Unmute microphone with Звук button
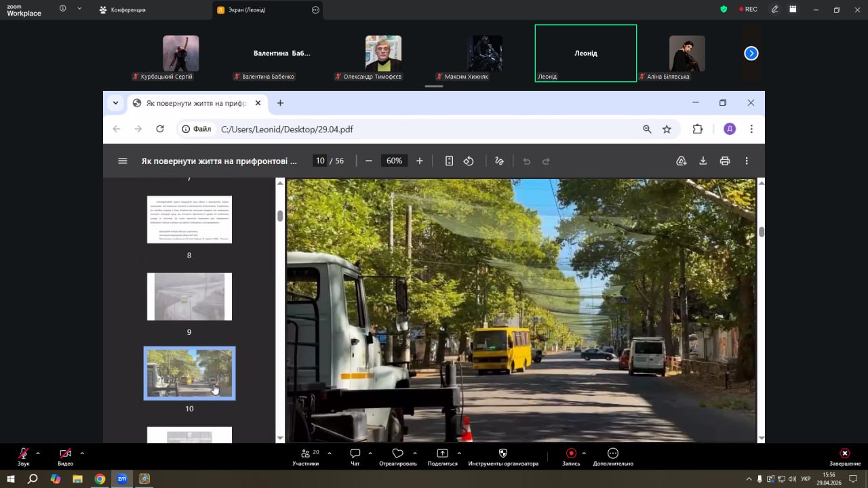Image resolution: width=868 pixels, height=488 pixels. [24, 457]
